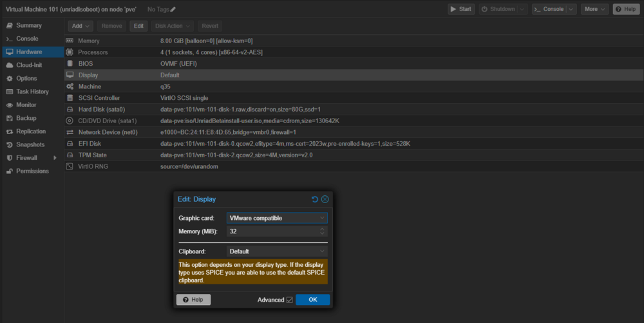Open the Monitor tab
This screenshot has height=323, width=644.
pyautogui.click(x=32, y=105)
